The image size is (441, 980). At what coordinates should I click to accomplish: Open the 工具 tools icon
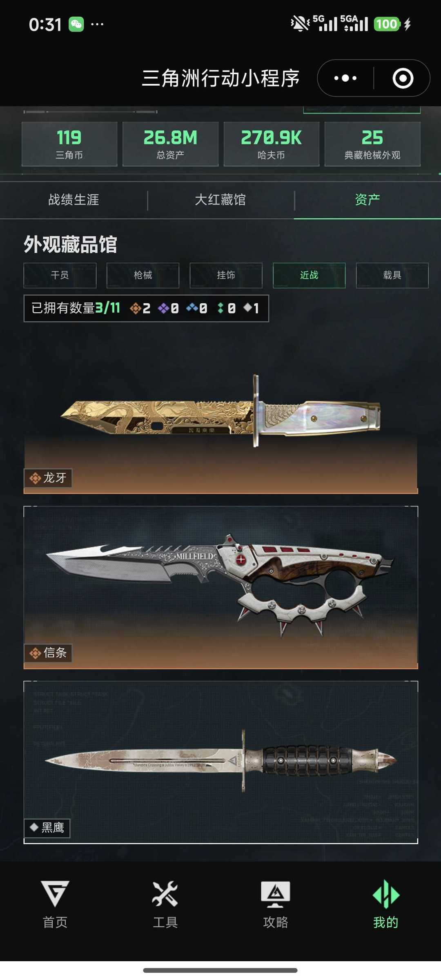pos(165,904)
